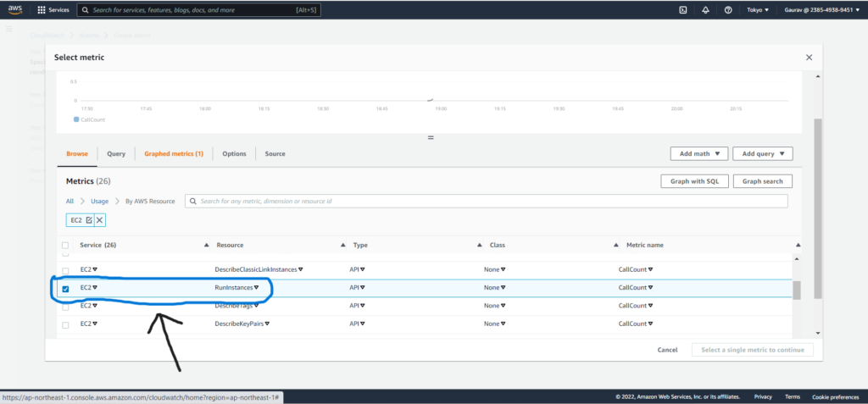The width and height of the screenshot is (868, 404).
Task: Open RunInstances resource dropdown arrow
Action: tap(256, 288)
